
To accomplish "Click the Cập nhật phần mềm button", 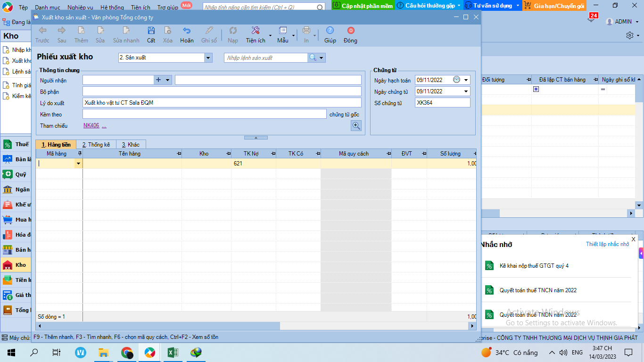I will 363,6.
